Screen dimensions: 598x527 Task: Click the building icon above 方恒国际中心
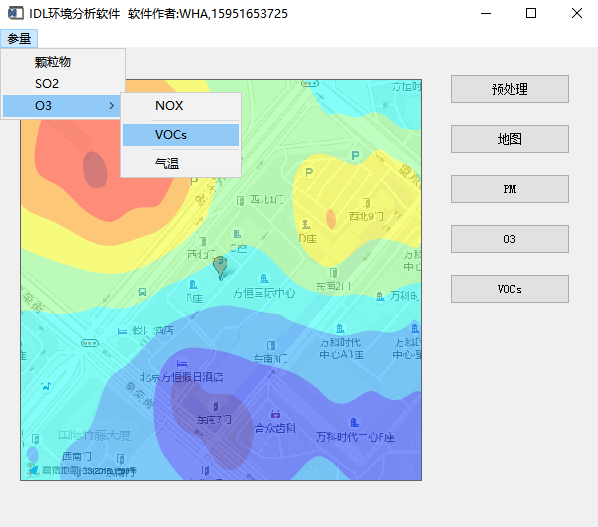(x=264, y=279)
